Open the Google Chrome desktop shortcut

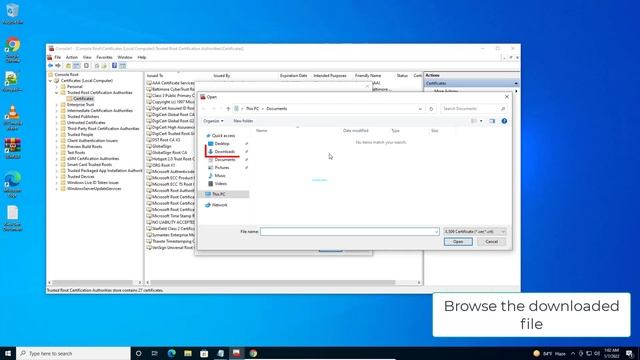point(13,50)
